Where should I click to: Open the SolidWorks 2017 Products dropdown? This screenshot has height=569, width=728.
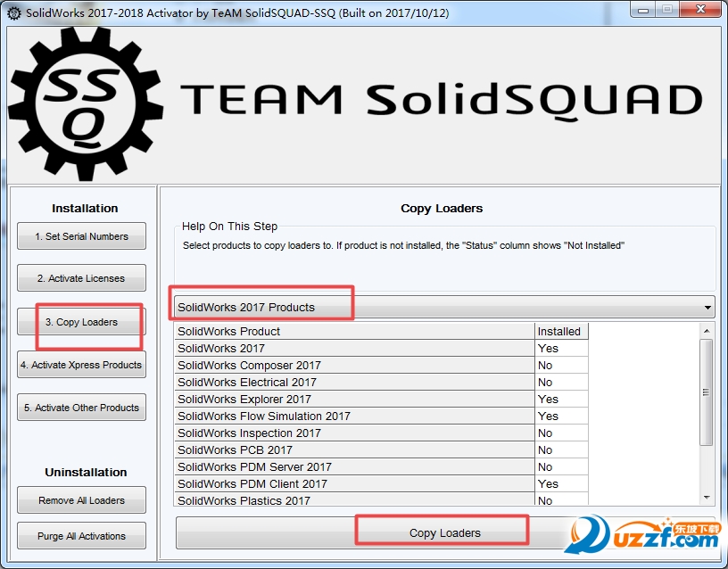point(445,307)
